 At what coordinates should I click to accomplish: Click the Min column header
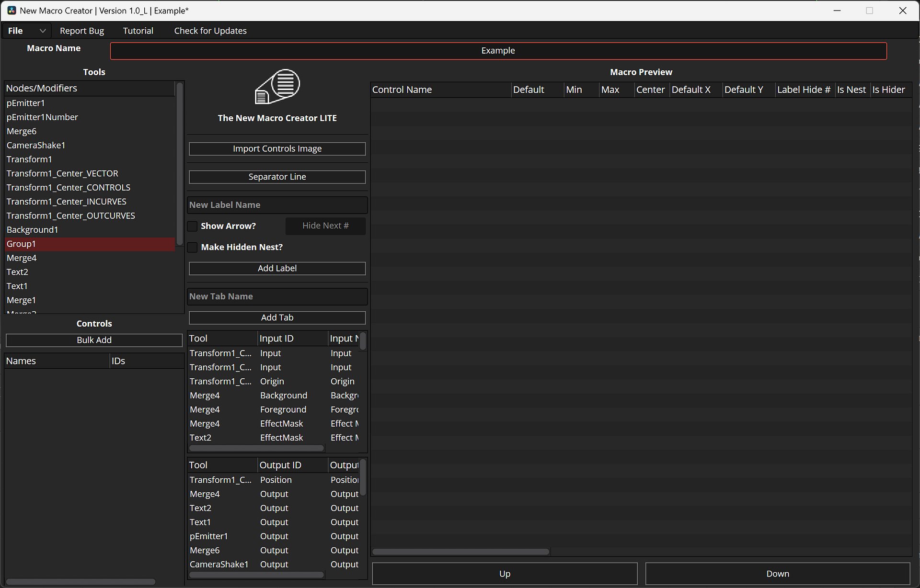coord(582,90)
